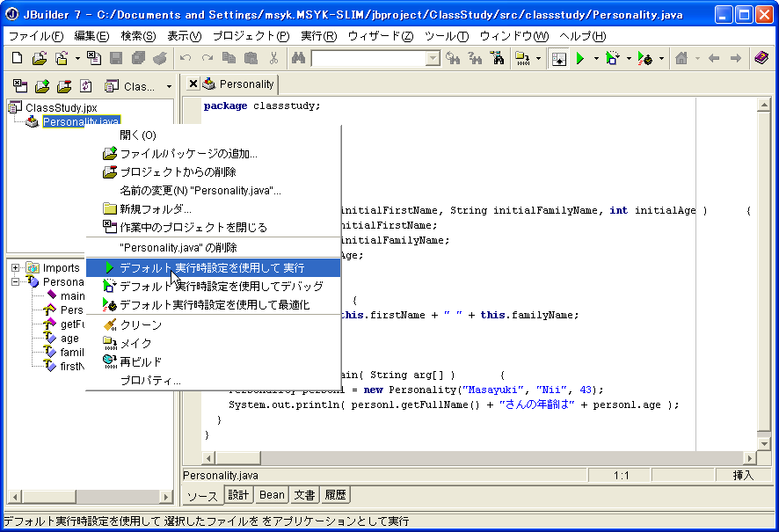Viewport: 779px width, 532px height.
Task: Open the search text combo box dropdown
Action: 433,58
